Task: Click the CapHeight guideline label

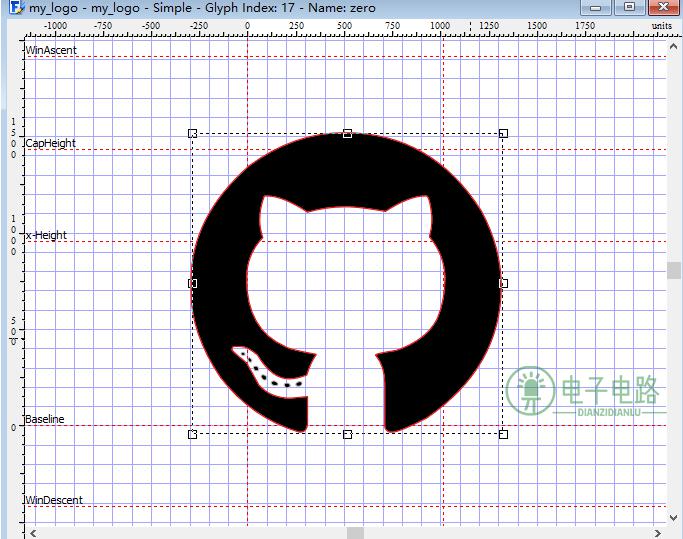Action: point(51,143)
